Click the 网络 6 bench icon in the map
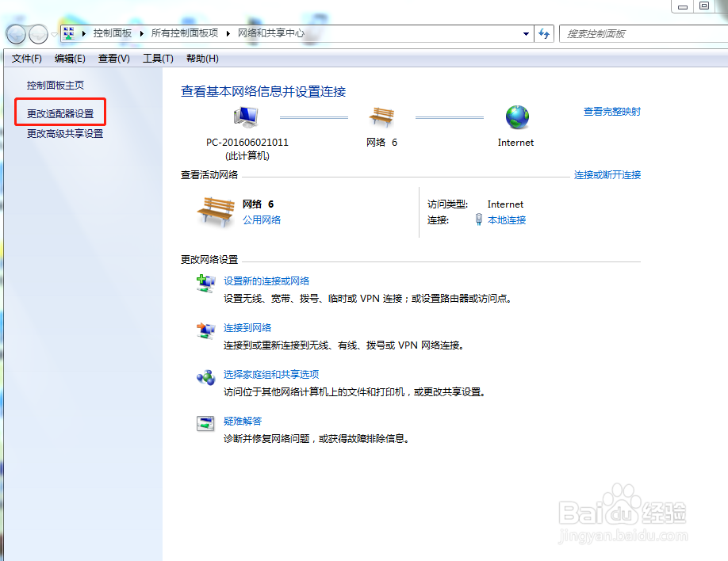Image resolution: width=728 pixels, height=561 pixels. [x=382, y=117]
